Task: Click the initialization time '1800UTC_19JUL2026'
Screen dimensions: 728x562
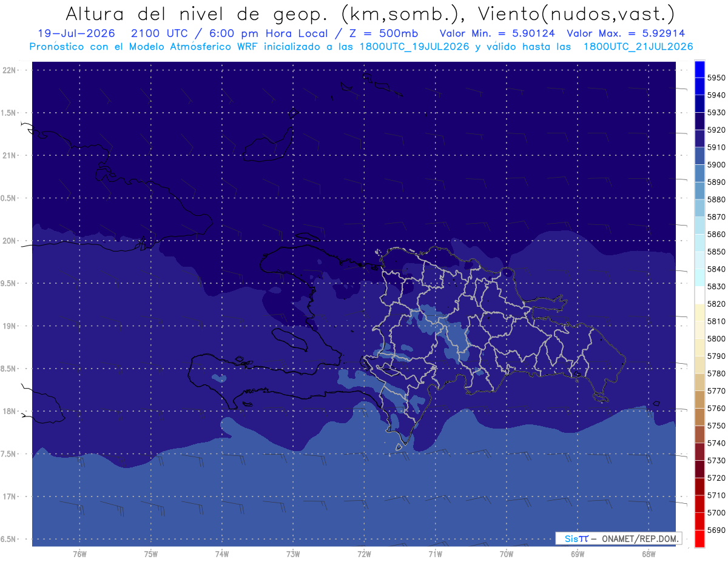Action: click(x=414, y=47)
